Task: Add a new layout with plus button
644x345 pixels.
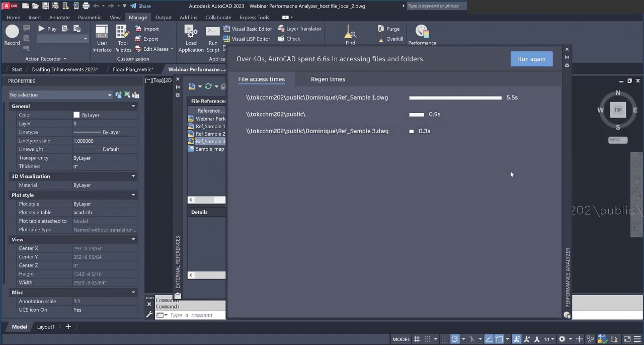Action: click(68, 327)
